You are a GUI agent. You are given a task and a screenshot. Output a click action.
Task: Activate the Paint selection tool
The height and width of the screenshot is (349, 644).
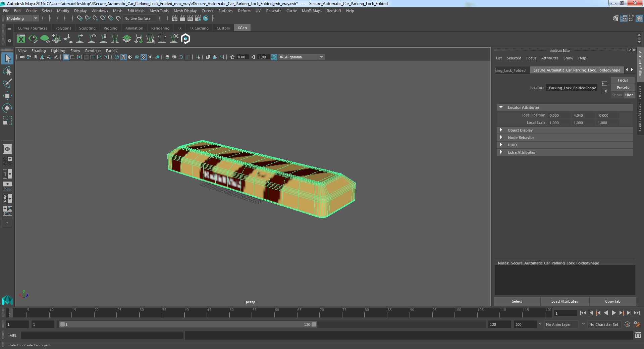point(7,83)
